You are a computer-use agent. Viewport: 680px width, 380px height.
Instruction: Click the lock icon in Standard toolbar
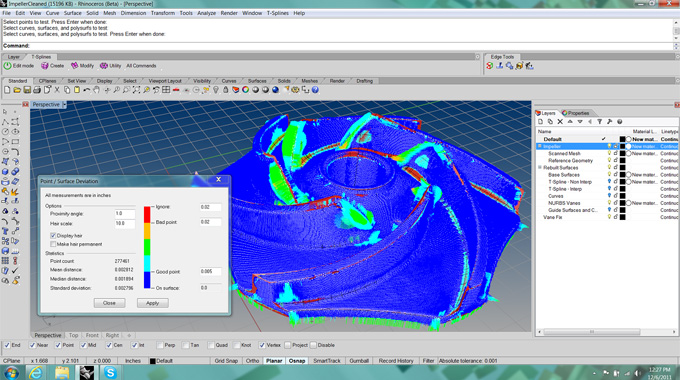coord(226,90)
